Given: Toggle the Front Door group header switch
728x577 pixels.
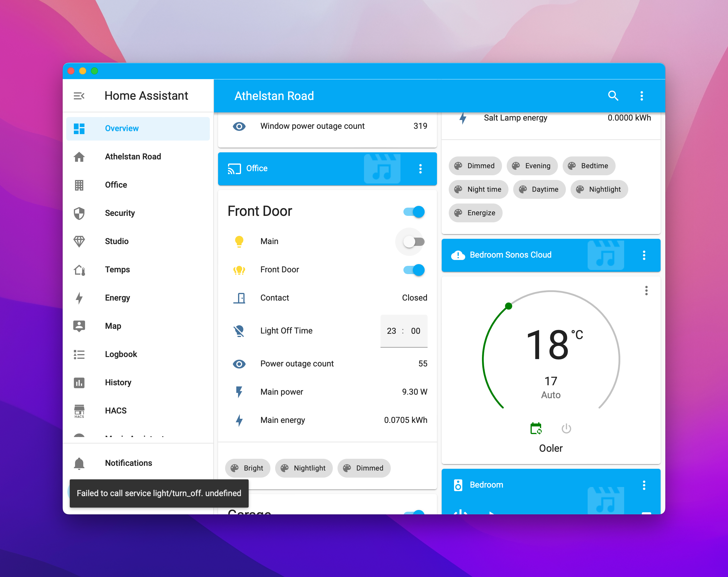Looking at the screenshot, I should click(414, 212).
